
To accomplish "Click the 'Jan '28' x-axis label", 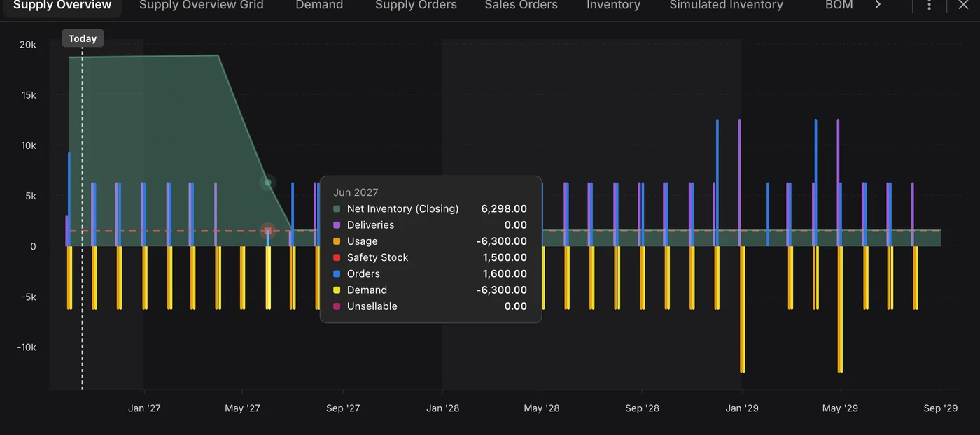I will pos(443,408).
